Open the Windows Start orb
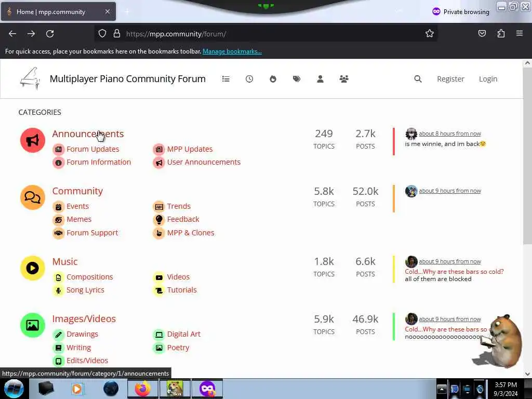Viewport: 532px width, 399px height. click(14, 389)
